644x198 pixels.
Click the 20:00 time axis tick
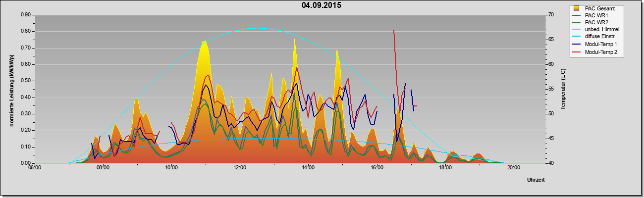[513, 168]
